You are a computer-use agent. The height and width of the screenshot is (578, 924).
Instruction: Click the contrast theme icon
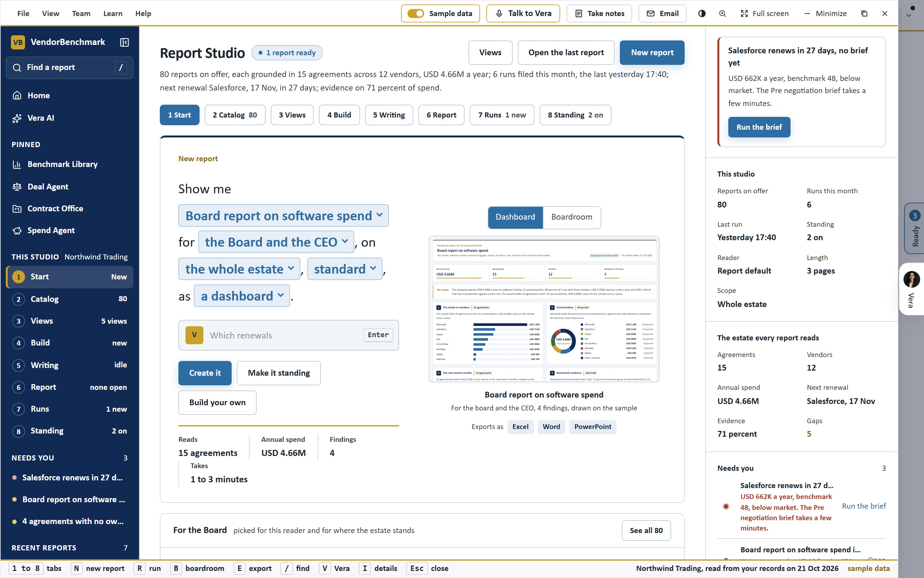click(x=702, y=13)
